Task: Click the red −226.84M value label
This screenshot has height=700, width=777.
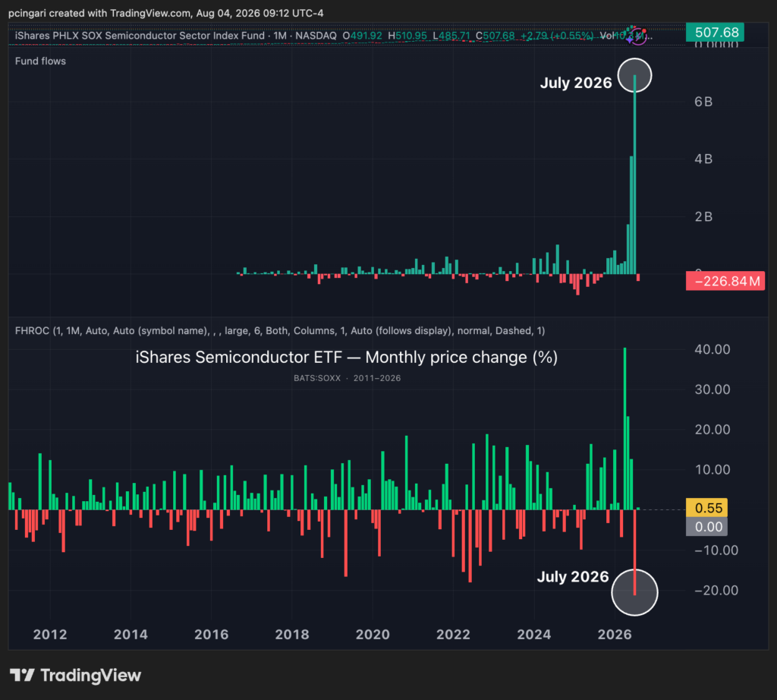Action: [725, 281]
